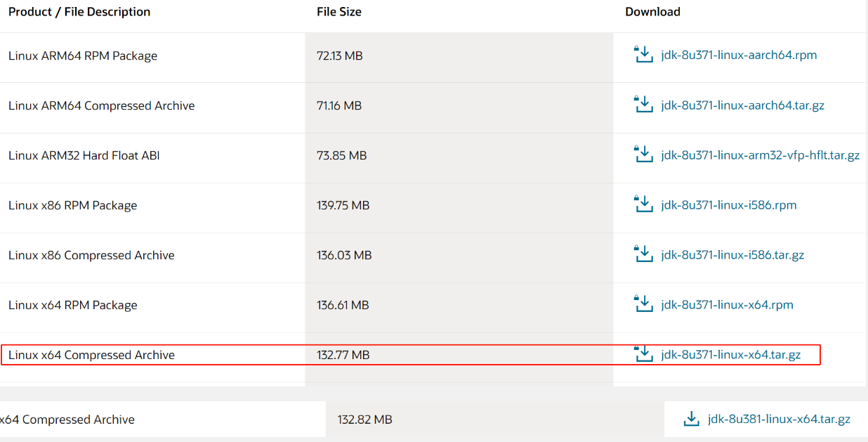The image size is (868, 442).
Task: Download the jdk-8u371-linux-x64.rpm link
Action: pyautogui.click(x=727, y=305)
